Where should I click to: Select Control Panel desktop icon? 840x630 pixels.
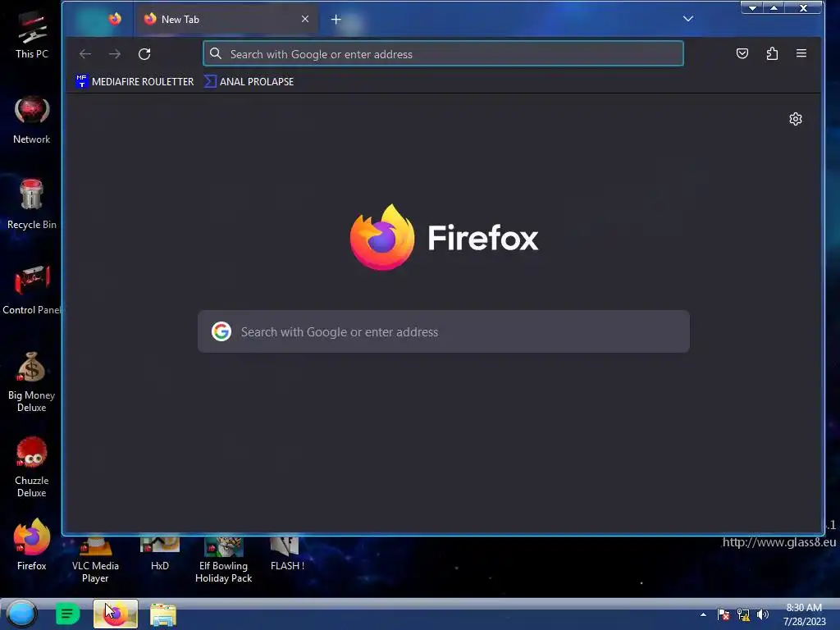[x=32, y=290]
